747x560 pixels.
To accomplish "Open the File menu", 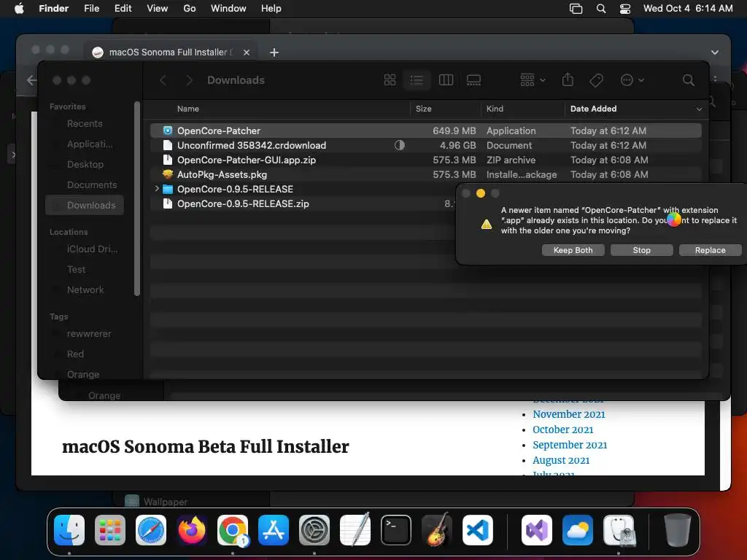I will pos(91,9).
